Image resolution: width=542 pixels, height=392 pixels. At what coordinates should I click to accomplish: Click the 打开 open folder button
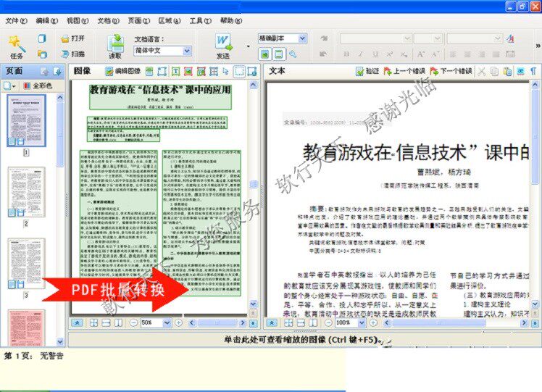pyautogui.click(x=72, y=38)
